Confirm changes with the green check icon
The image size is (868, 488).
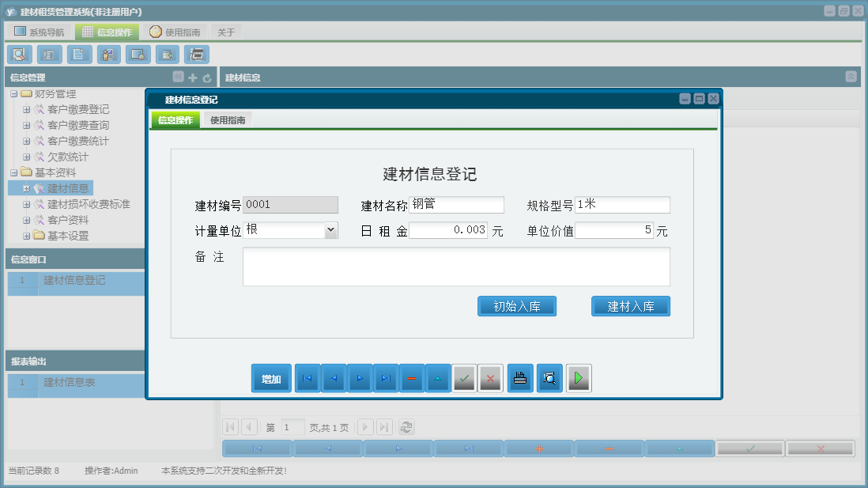[x=464, y=378]
